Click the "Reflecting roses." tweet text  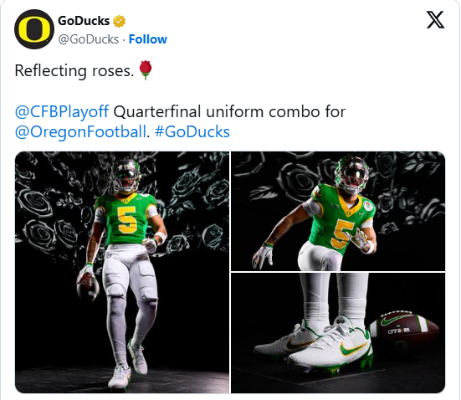click(74, 71)
